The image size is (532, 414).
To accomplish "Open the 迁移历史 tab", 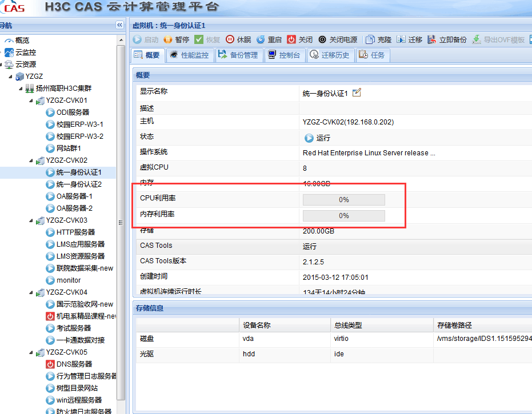I will 330,55.
